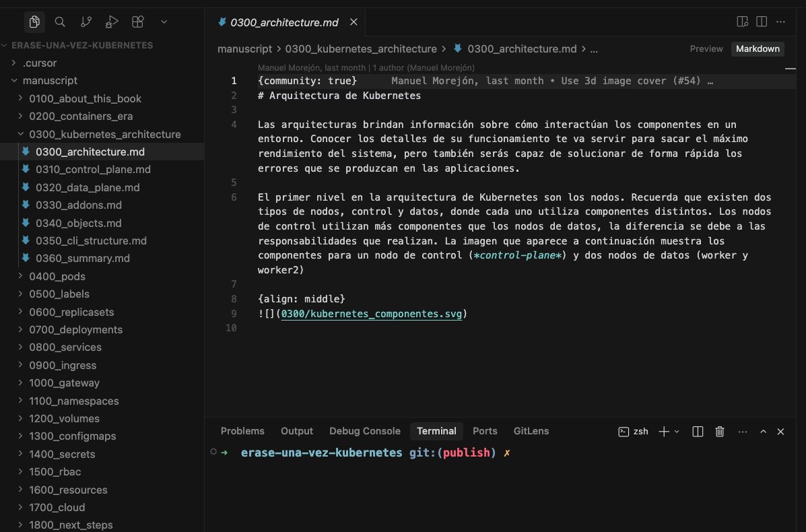Open the Explorer view icon
This screenshot has height=532, width=806.
tap(34, 22)
